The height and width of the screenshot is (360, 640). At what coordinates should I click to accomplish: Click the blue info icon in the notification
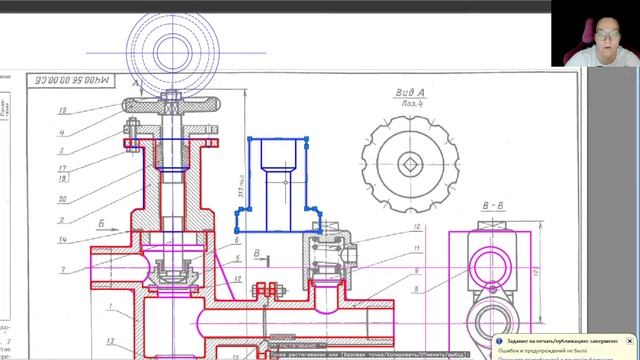(499, 341)
